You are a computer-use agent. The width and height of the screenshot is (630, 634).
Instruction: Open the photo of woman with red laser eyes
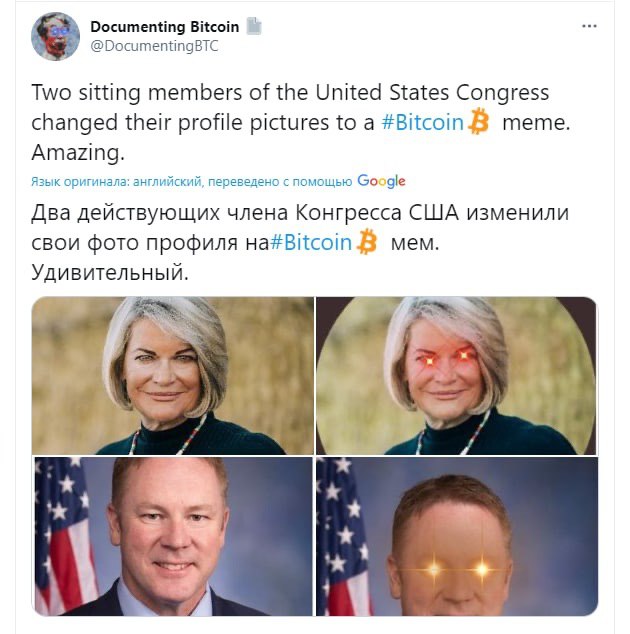456,376
